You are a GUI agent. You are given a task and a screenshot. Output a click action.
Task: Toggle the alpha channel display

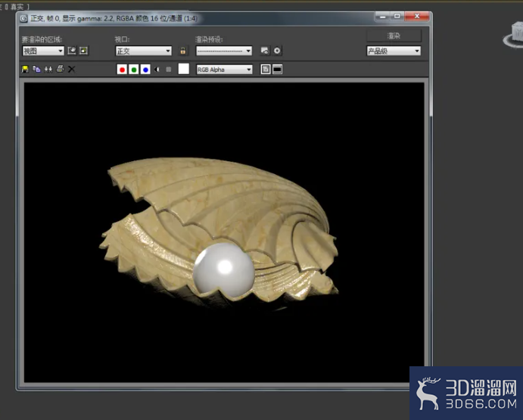click(157, 70)
